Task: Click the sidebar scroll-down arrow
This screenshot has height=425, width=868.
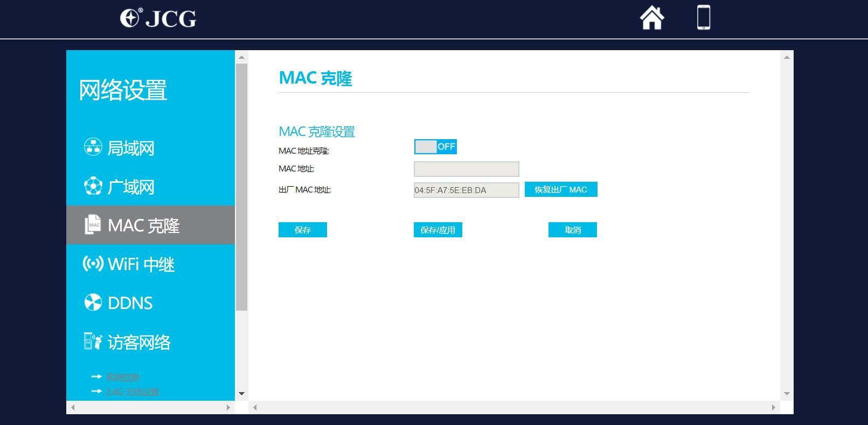Action: click(241, 394)
